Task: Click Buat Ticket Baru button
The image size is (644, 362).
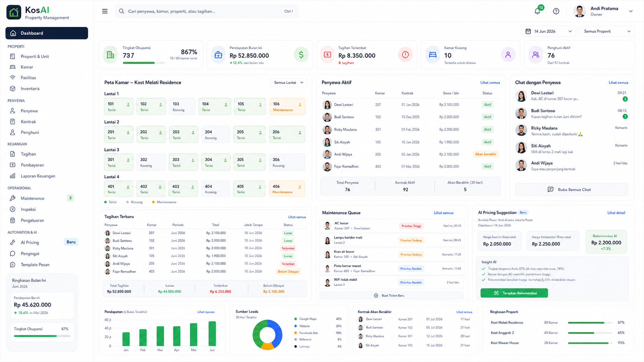Action: [x=391, y=295]
